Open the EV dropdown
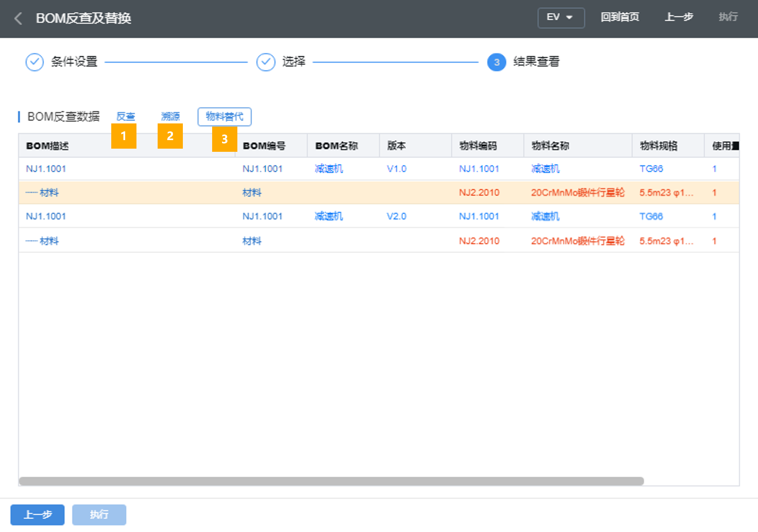Viewport: 758px width, 532px height. coord(561,18)
